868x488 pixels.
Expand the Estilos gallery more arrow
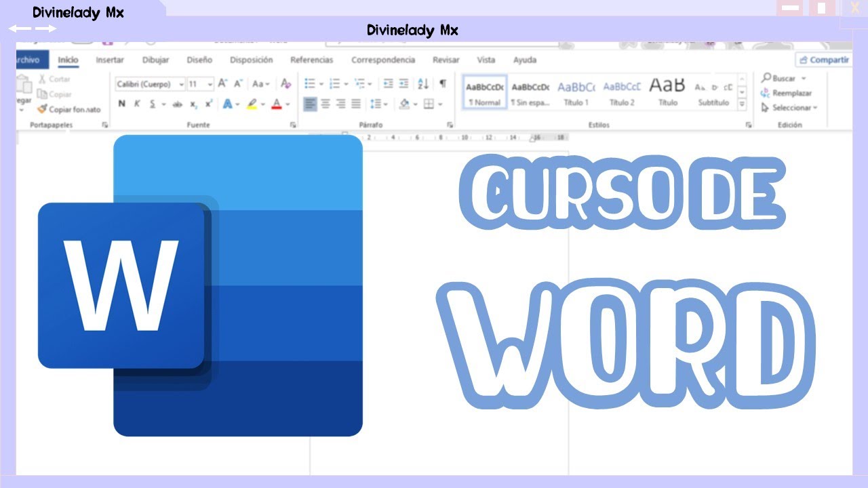[742, 104]
